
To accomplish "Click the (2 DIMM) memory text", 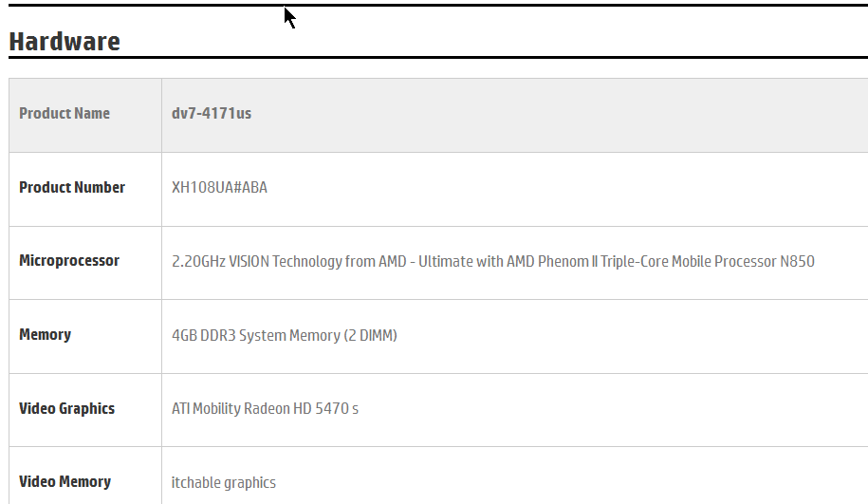I will (x=370, y=336).
